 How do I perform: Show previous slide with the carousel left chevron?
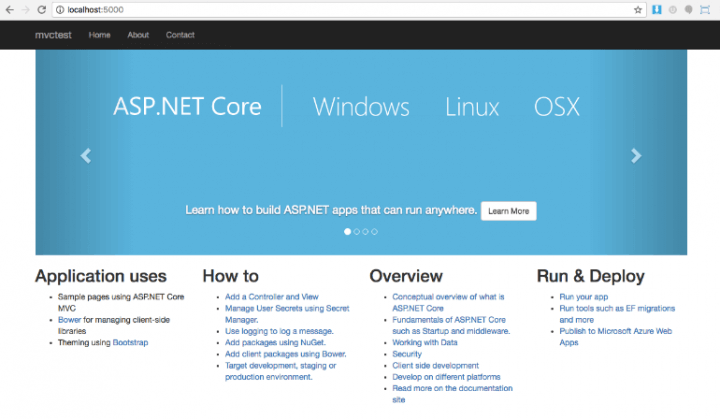pyautogui.click(x=86, y=156)
